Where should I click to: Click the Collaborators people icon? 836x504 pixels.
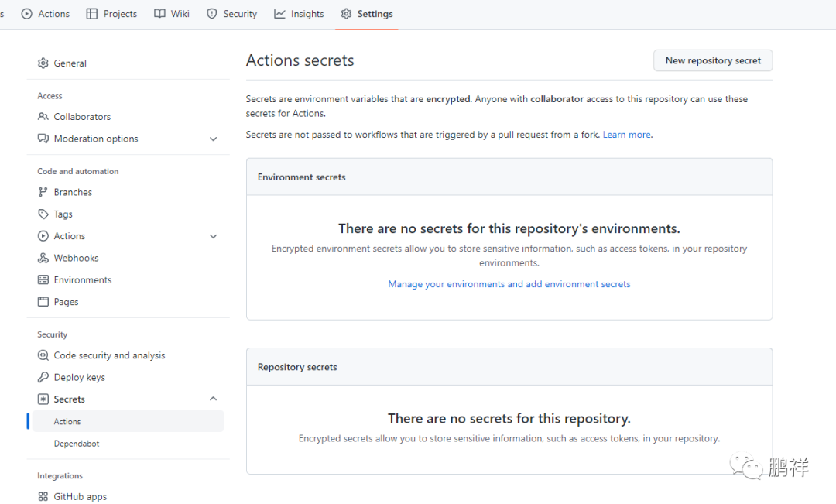43,116
